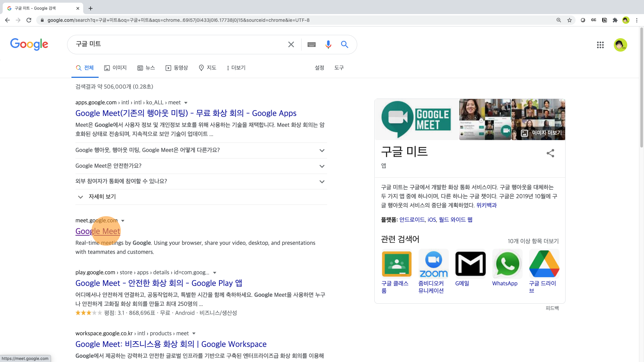Switch to the 동영상 search tab

pos(177,68)
